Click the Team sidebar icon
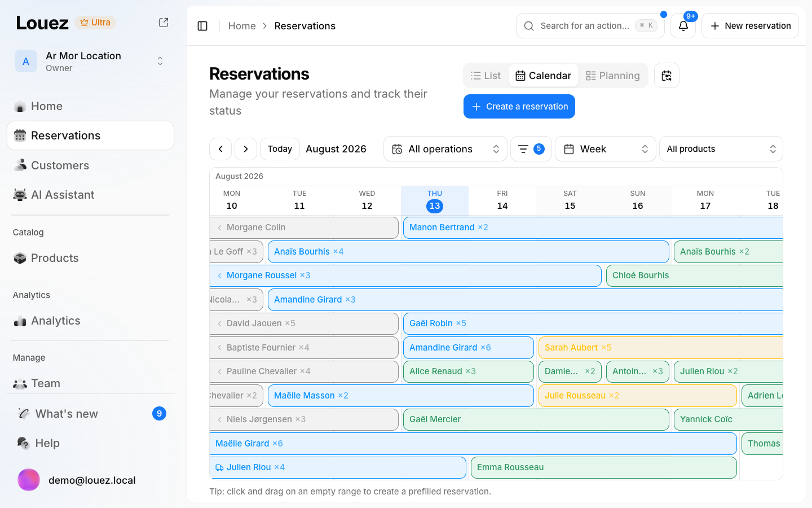 20,383
